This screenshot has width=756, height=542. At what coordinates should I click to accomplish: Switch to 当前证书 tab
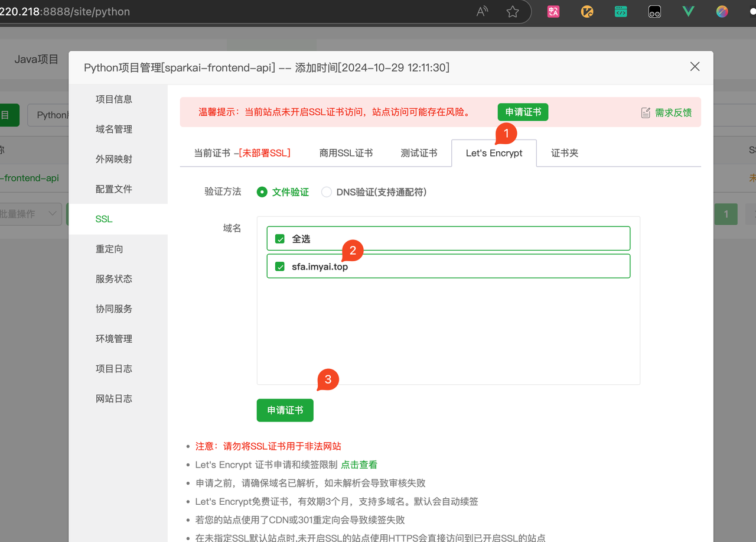click(242, 153)
